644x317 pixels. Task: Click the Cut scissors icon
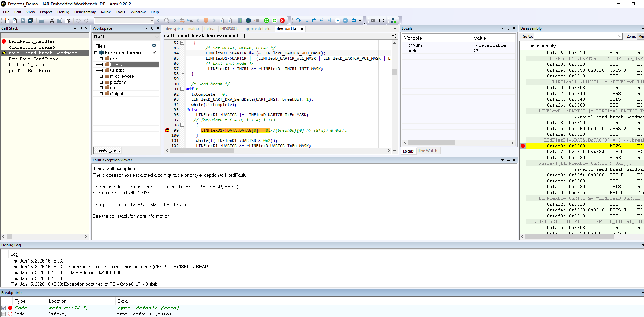coord(52,21)
